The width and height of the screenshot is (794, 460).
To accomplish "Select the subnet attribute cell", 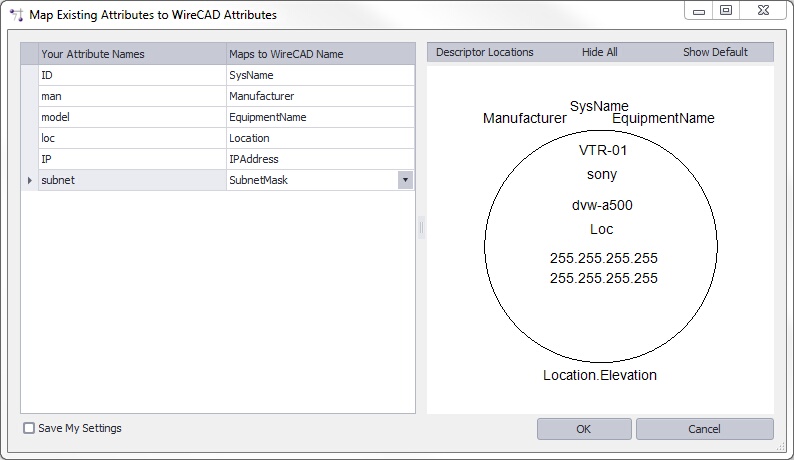I will [132, 180].
